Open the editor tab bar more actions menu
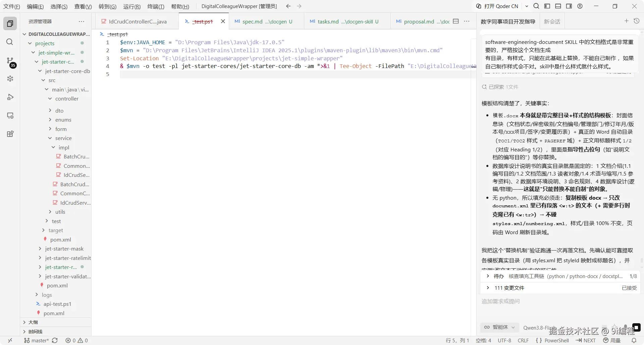Screen dimensions: 644x345 point(467,21)
